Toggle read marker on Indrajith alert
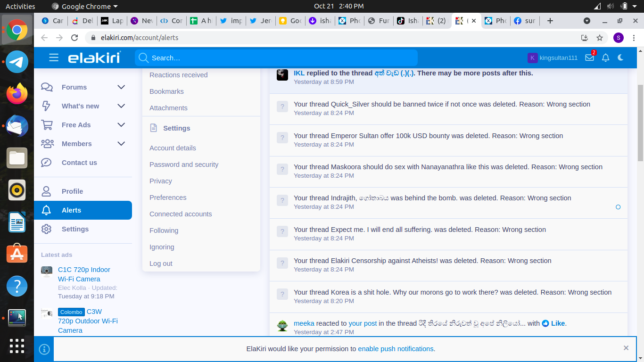The height and width of the screenshot is (362, 644). (618, 207)
